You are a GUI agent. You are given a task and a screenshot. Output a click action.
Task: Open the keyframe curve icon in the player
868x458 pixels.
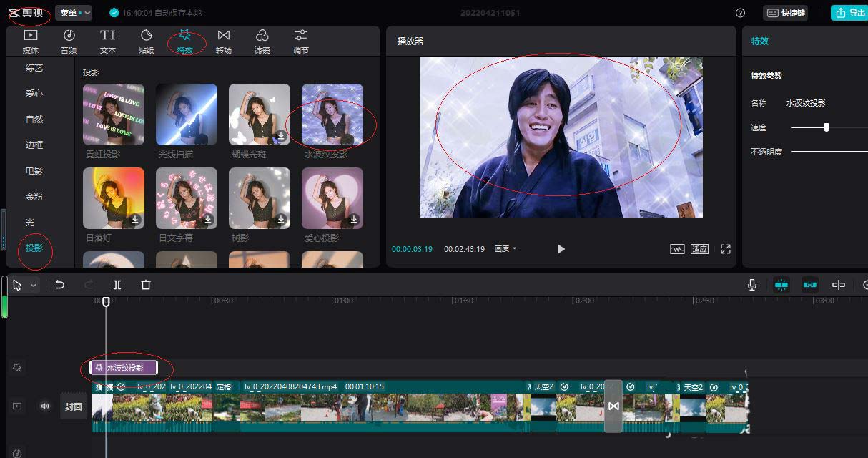tap(676, 249)
